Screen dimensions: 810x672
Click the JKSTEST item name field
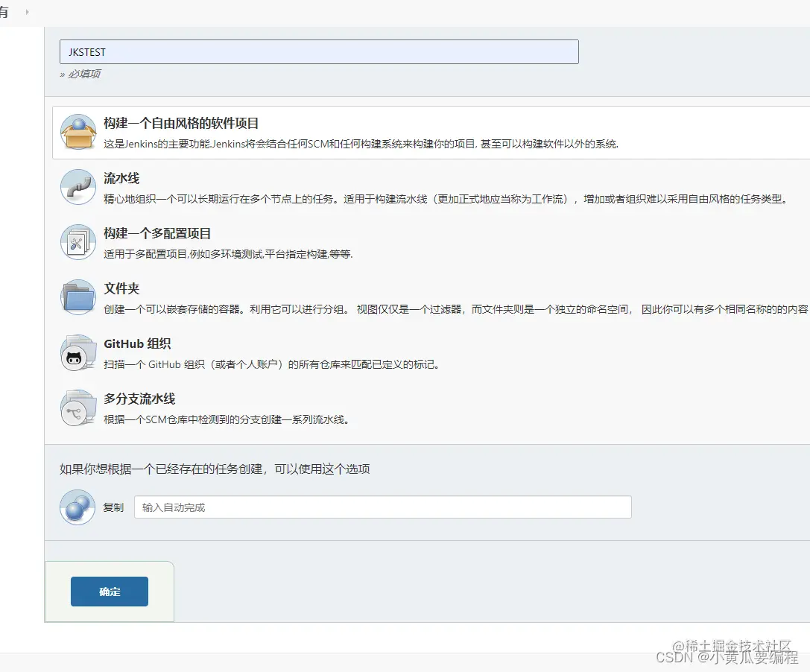click(x=319, y=51)
